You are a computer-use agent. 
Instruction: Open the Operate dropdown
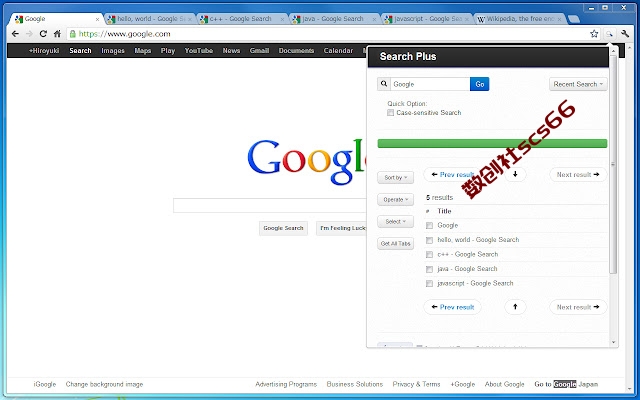tap(396, 200)
